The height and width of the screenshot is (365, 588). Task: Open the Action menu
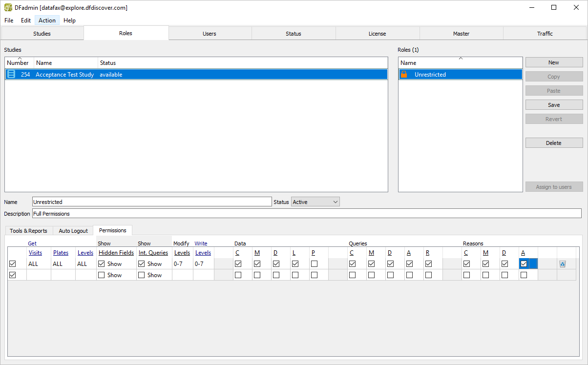click(47, 20)
